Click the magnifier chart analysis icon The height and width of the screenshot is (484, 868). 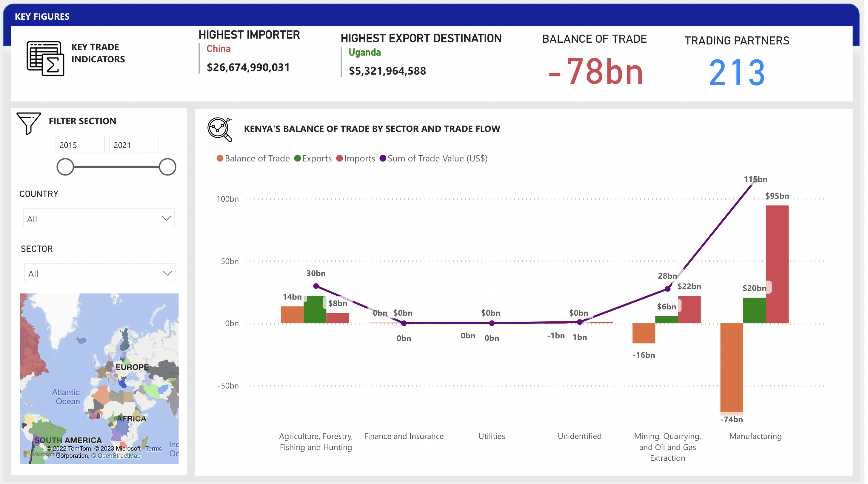220,129
